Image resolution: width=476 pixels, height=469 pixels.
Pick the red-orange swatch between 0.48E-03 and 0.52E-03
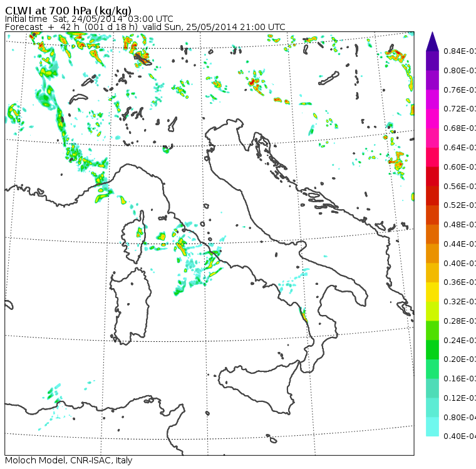(432, 215)
